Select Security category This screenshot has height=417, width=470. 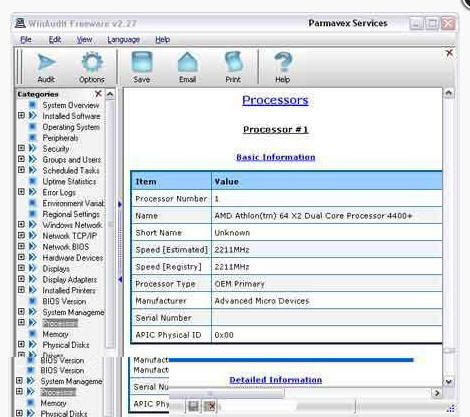point(56,149)
